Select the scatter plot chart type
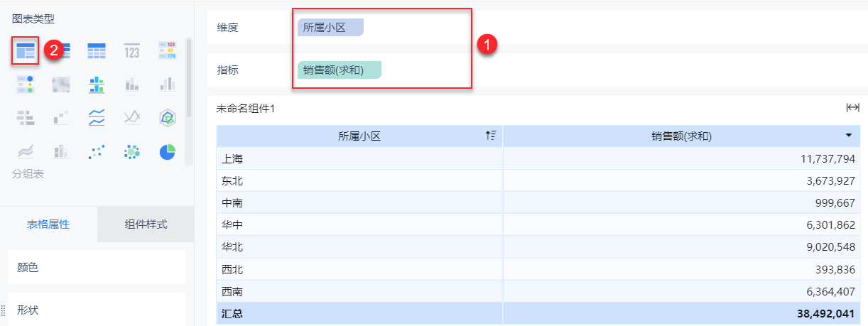The image size is (868, 326). pyautogui.click(x=97, y=151)
